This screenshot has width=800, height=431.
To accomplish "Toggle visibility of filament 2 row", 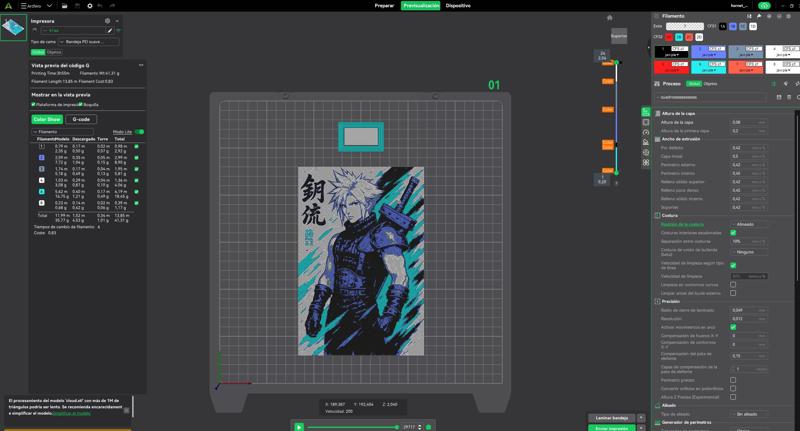I will [x=136, y=158].
